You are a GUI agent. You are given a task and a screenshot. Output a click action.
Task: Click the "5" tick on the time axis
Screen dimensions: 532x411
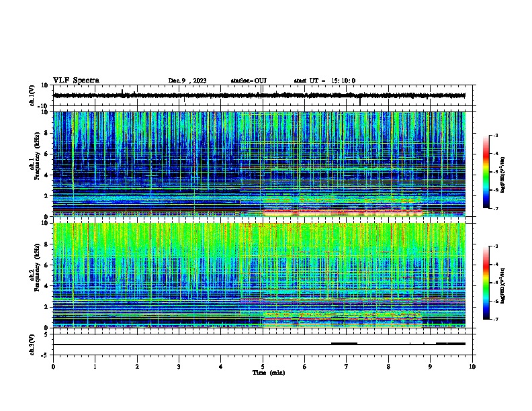click(x=263, y=366)
